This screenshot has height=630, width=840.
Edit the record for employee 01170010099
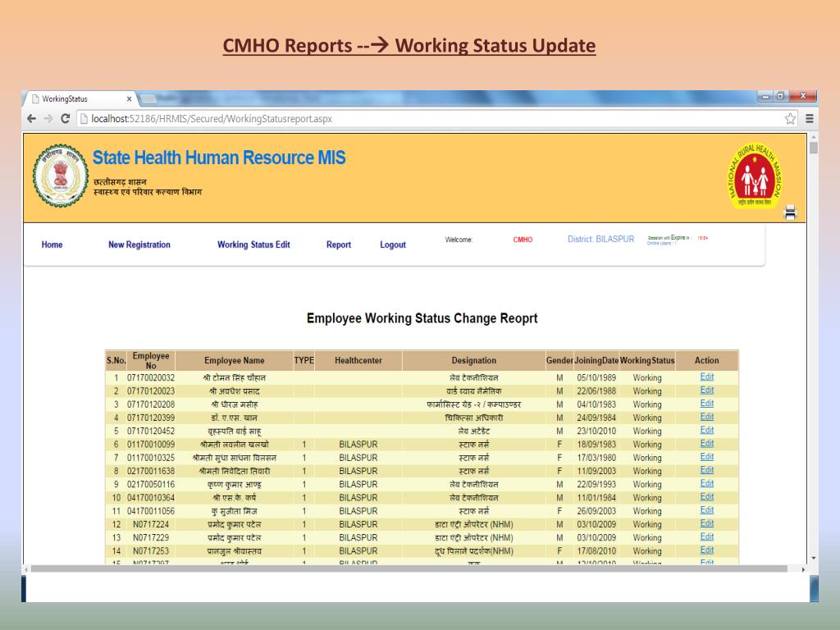click(x=706, y=444)
